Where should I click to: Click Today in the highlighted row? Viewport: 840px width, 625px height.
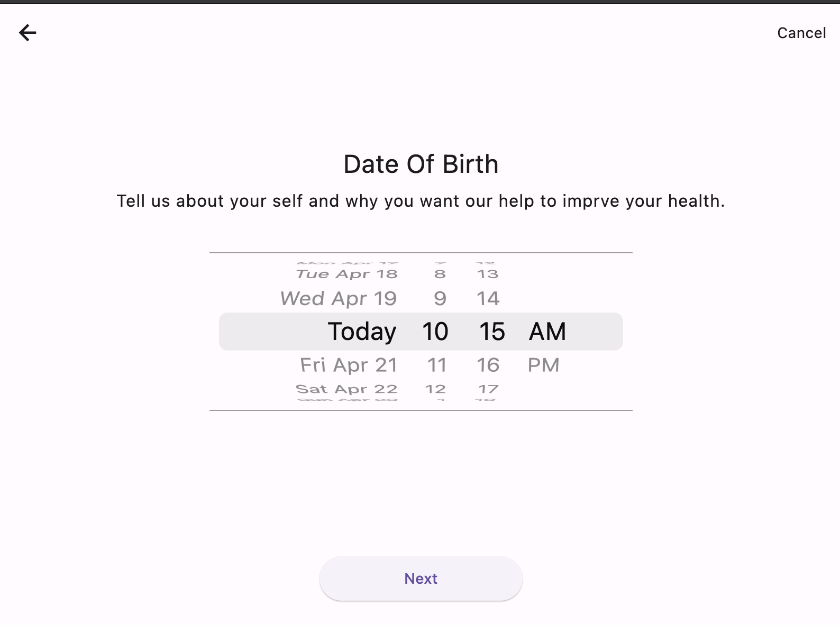362,331
